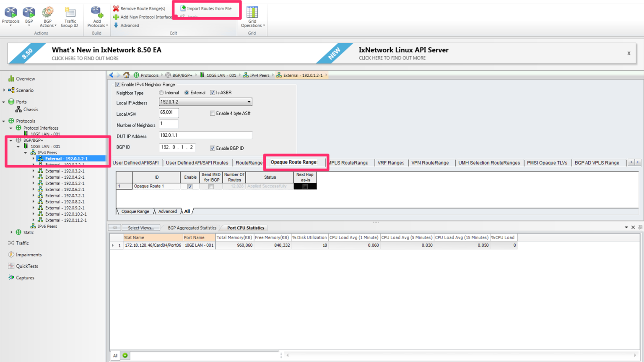
Task: Click the DUT IP Address input field
Action: (205, 135)
